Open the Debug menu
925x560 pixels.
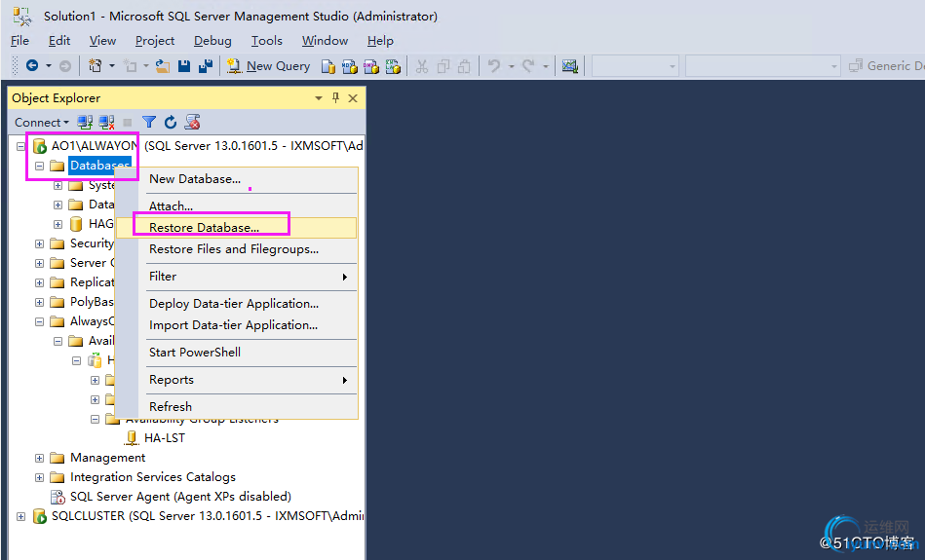212,41
